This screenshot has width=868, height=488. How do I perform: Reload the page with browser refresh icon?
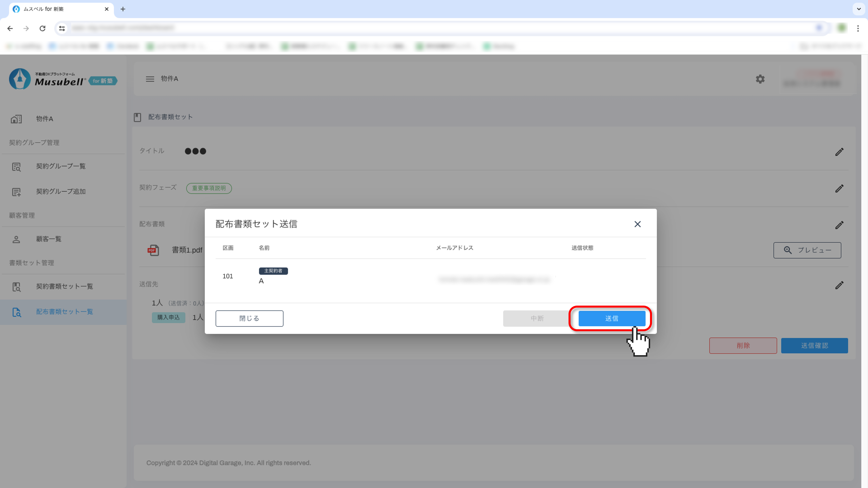click(42, 28)
